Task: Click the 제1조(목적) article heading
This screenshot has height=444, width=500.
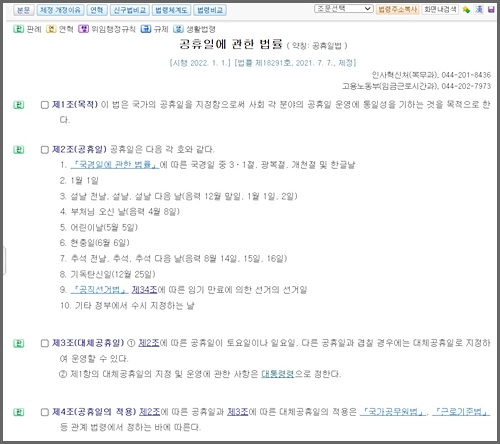Action: tap(75, 105)
